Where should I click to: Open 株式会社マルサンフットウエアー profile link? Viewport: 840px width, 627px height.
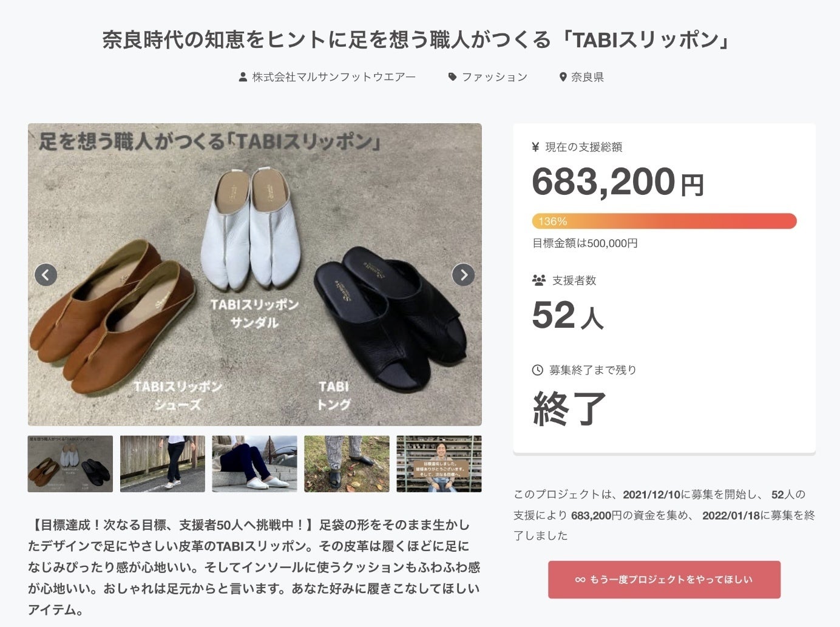coord(334,77)
